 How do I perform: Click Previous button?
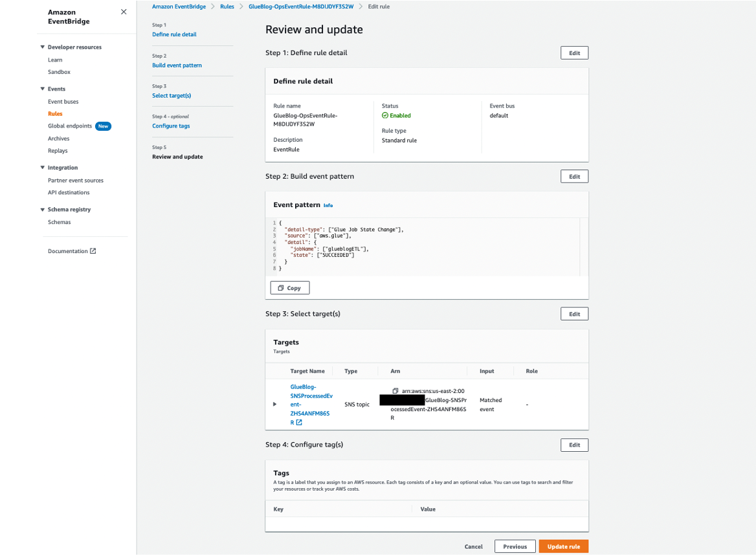tap(515, 547)
